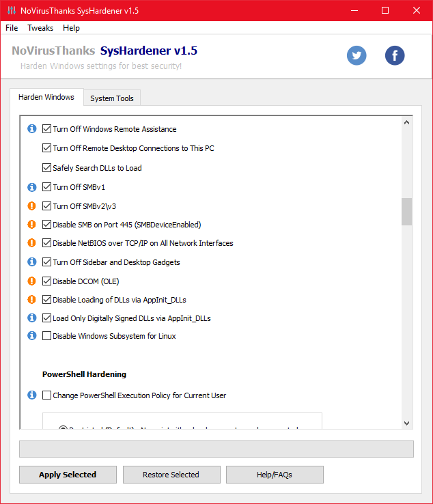Viewport: 433px width, 504px height.
Task: Open the Tweaks menu
Action: [40, 28]
